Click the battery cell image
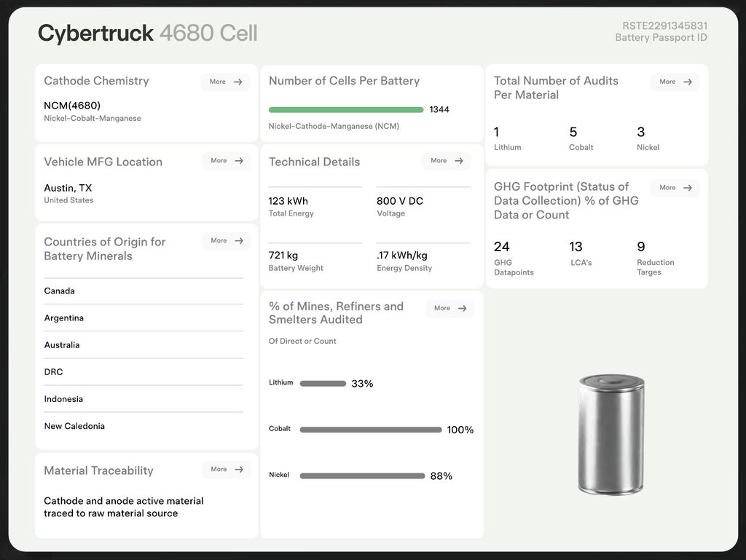 [611, 435]
